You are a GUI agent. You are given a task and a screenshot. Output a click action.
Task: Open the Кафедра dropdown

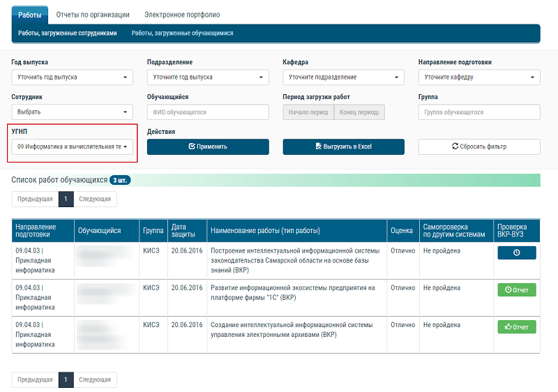click(343, 77)
